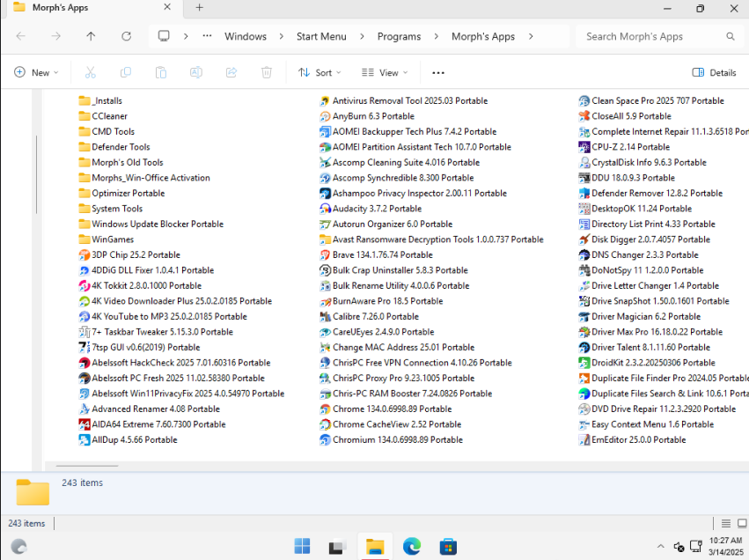Viewport: 749px width, 560px height.
Task: Add a new File Explorer tab
Action: (200, 8)
